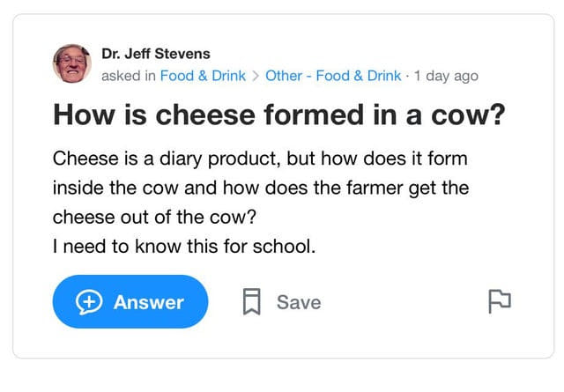The image size is (564, 392).
Task: Click the Save text label
Action: pyautogui.click(x=299, y=302)
